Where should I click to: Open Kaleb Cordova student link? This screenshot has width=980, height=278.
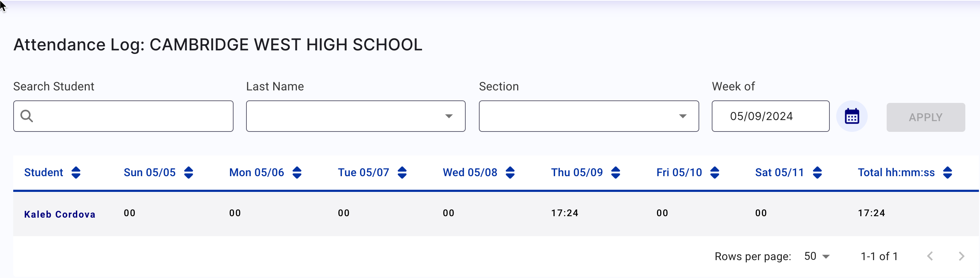click(x=60, y=214)
